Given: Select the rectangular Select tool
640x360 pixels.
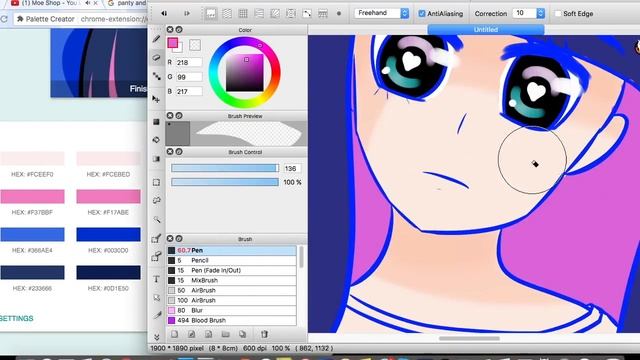Looking at the screenshot, I should (156, 182).
